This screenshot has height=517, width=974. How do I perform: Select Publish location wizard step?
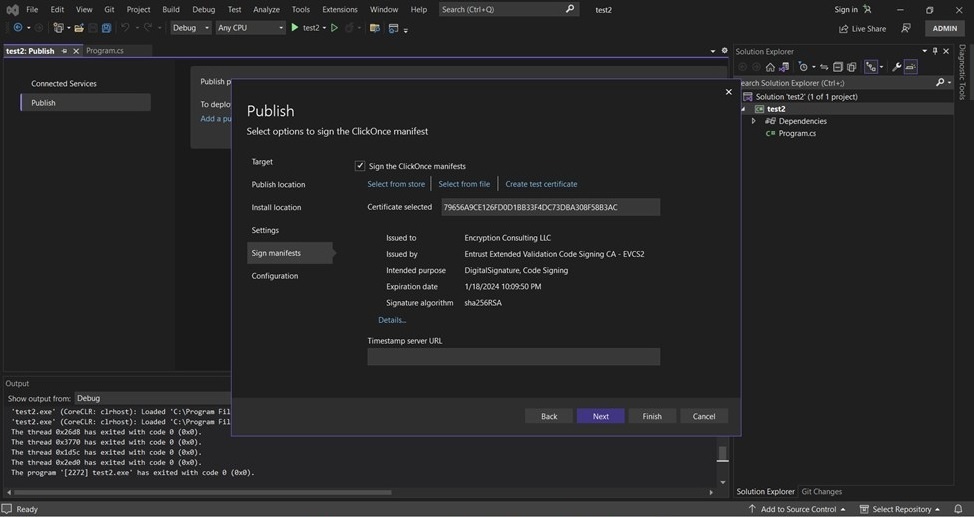[x=278, y=185]
